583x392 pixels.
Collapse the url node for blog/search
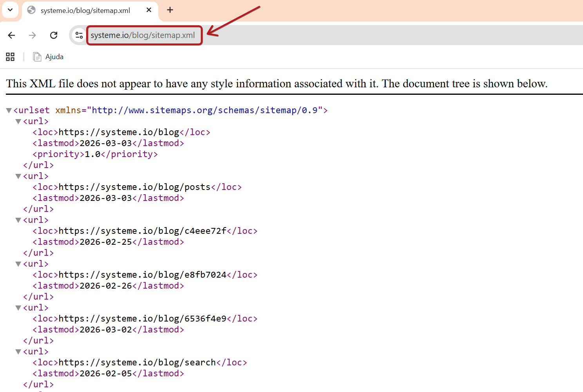(18, 352)
